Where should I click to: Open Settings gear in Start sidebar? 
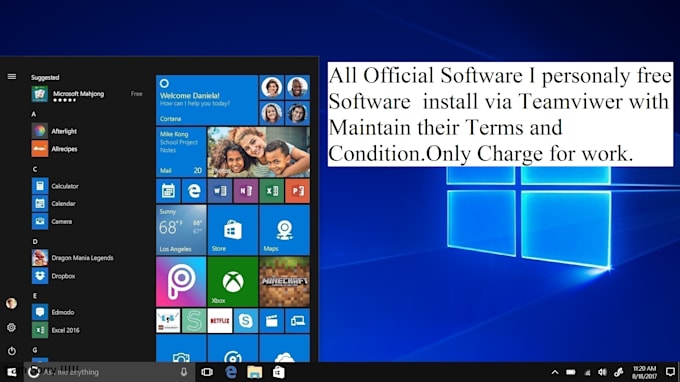(x=11, y=327)
